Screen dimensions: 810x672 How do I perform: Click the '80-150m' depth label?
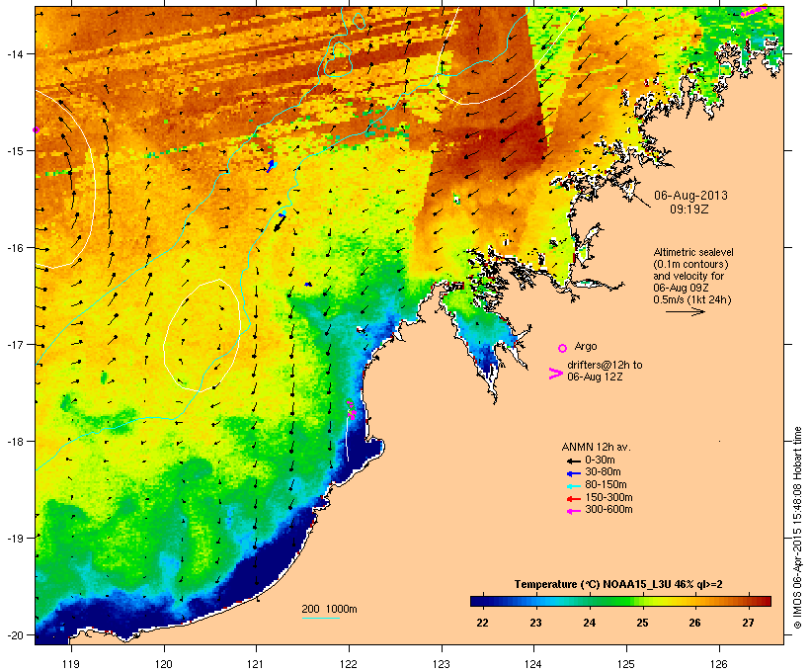coord(606,485)
